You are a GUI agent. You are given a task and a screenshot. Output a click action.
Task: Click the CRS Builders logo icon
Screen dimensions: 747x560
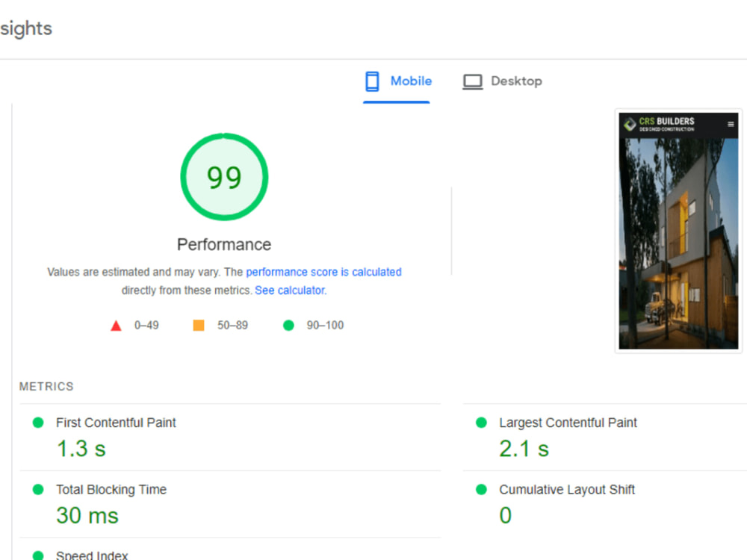click(630, 124)
